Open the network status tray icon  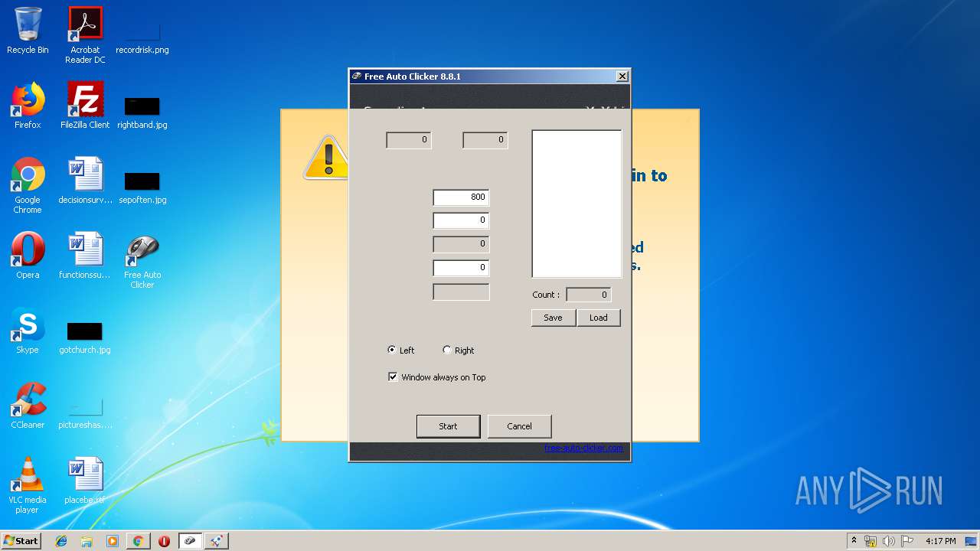[x=871, y=541]
